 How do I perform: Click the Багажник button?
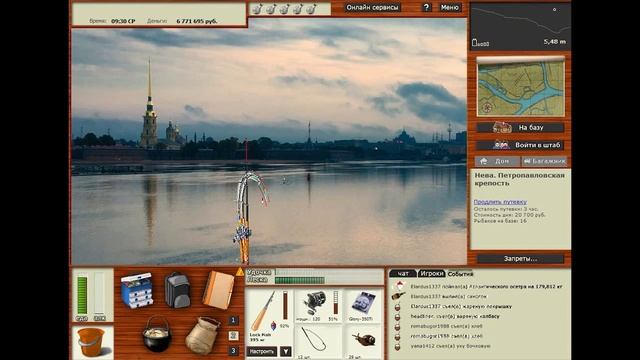545,161
